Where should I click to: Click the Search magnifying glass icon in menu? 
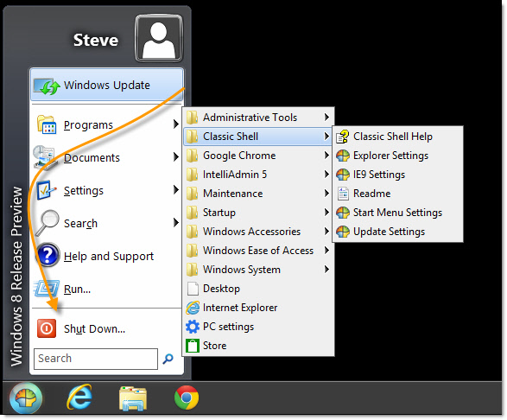click(x=48, y=223)
